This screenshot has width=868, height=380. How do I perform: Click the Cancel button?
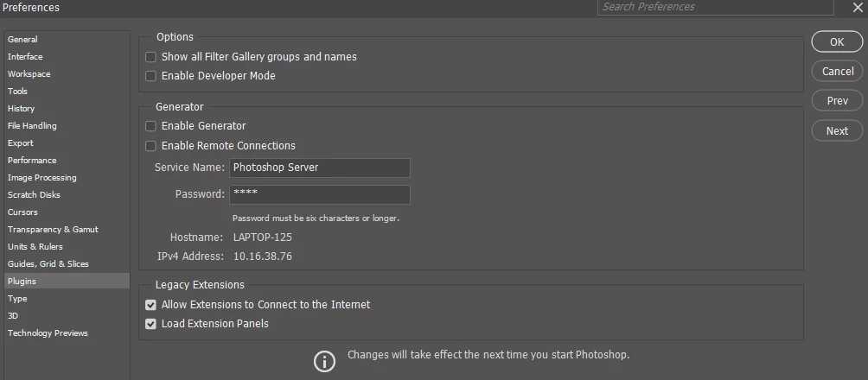(x=837, y=72)
